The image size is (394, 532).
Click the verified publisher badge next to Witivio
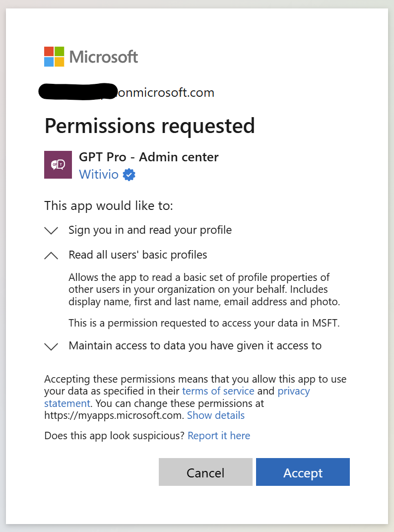click(129, 174)
